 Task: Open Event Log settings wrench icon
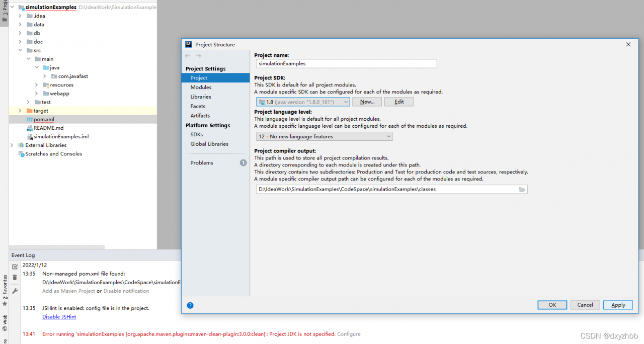pos(15,291)
